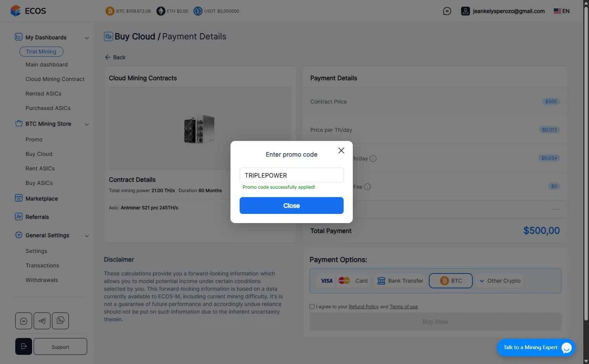
Task: Click the Talk to a Mining Expert chat bubble
Action: click(567, 348)
